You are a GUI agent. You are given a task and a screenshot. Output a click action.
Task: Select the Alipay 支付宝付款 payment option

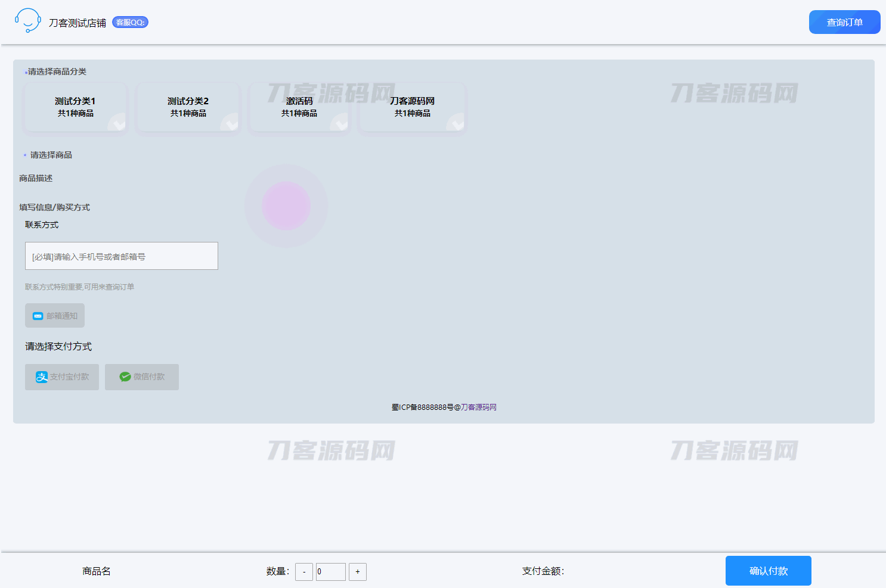click(x=62, y=377)
